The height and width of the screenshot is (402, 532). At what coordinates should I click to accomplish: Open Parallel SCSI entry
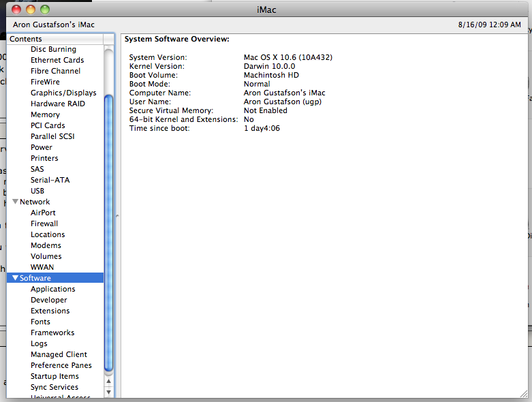(52, 136)
